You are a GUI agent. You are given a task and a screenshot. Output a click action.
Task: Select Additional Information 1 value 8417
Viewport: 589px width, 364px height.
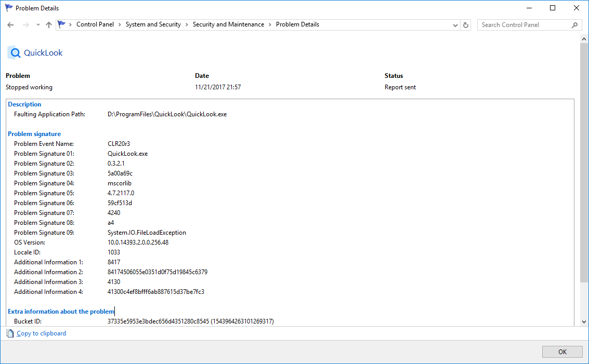114,262
